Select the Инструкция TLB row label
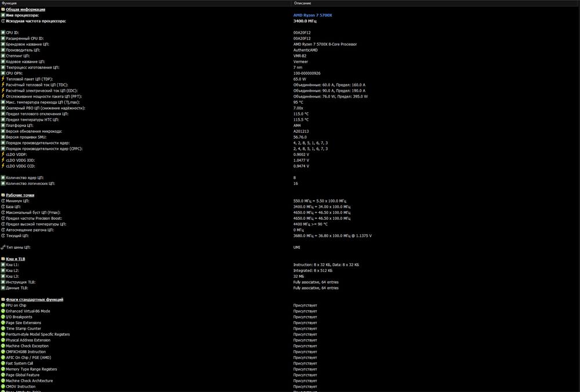The width and height of the screenshot is (580, 392). 21,282
